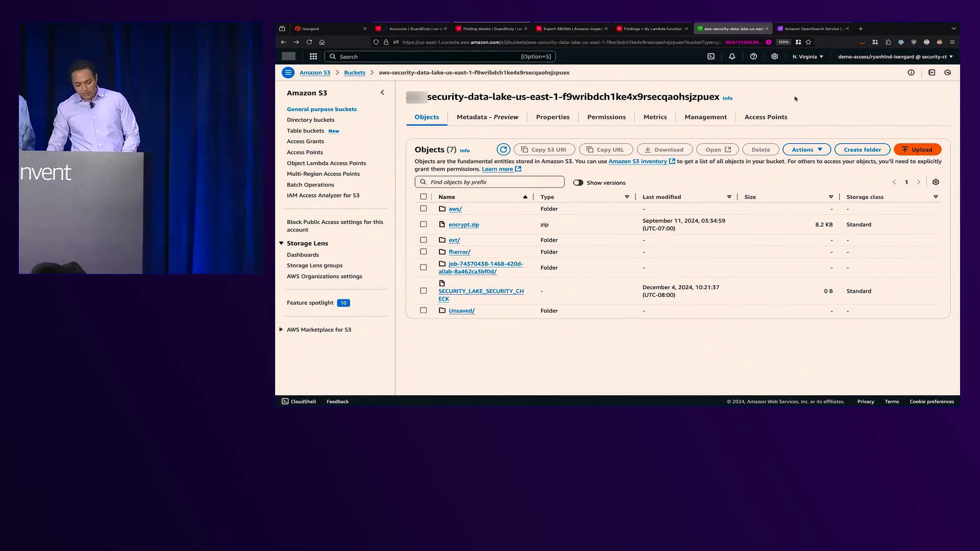Check the aws/ folder row
The image size is (980, 551).
coord(423,209)
